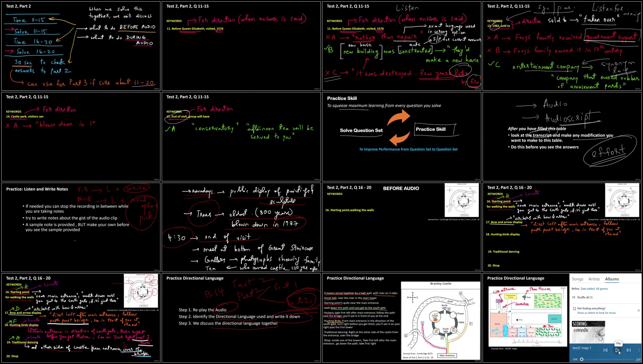Open the 'After you have filled this table' frame
Screen dimensions: 643x364
point(562,137)
